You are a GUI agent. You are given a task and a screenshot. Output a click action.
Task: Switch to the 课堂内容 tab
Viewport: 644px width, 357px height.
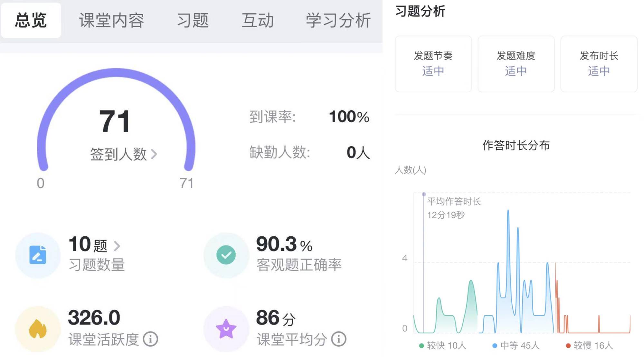[x=111, y=20]
